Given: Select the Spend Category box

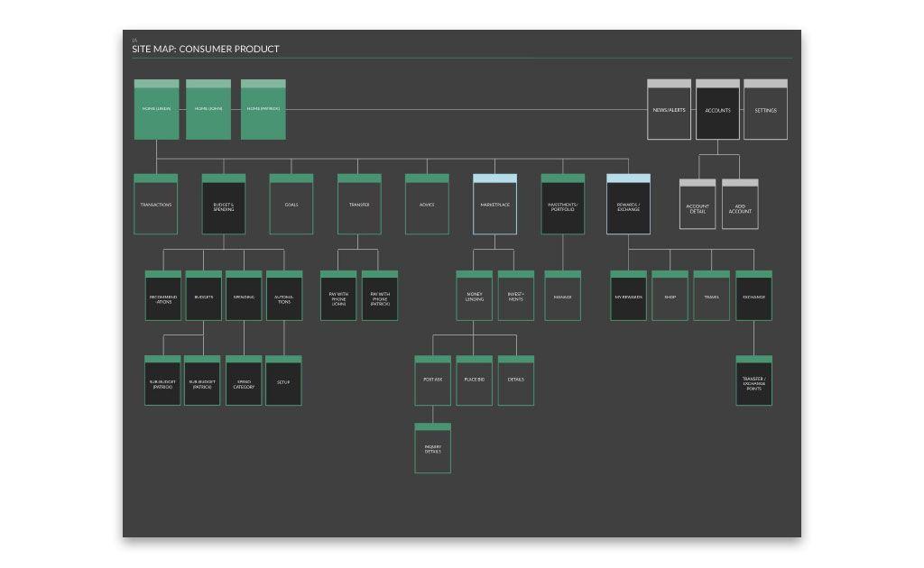Looking at the screenshot, I should 244,381.
